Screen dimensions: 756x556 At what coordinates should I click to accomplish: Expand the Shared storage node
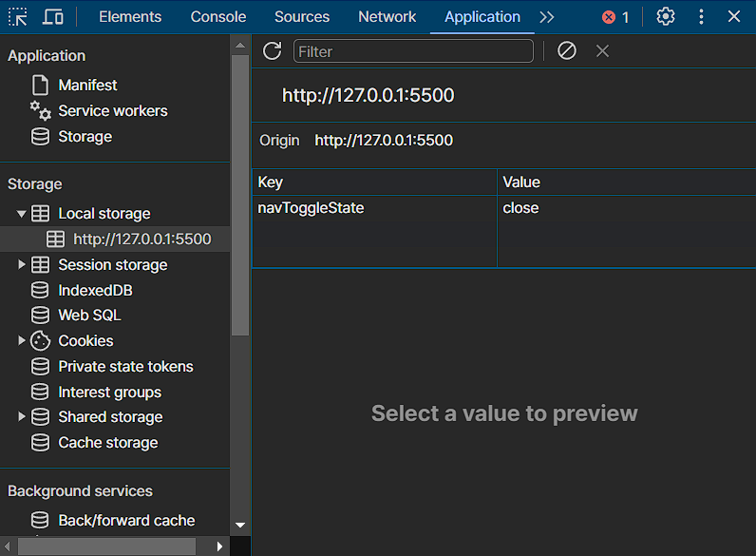pyautogui.click(x=22, y=416)
